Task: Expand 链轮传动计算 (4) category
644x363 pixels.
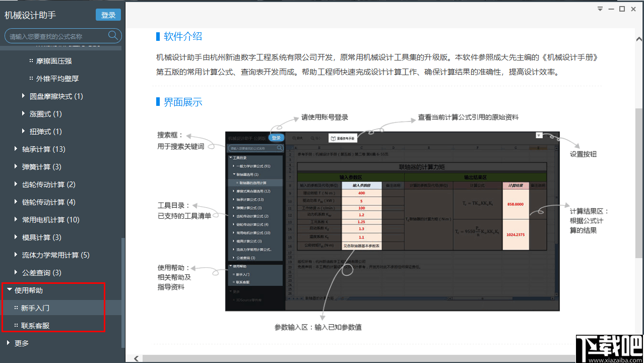Action: [16, 202]
